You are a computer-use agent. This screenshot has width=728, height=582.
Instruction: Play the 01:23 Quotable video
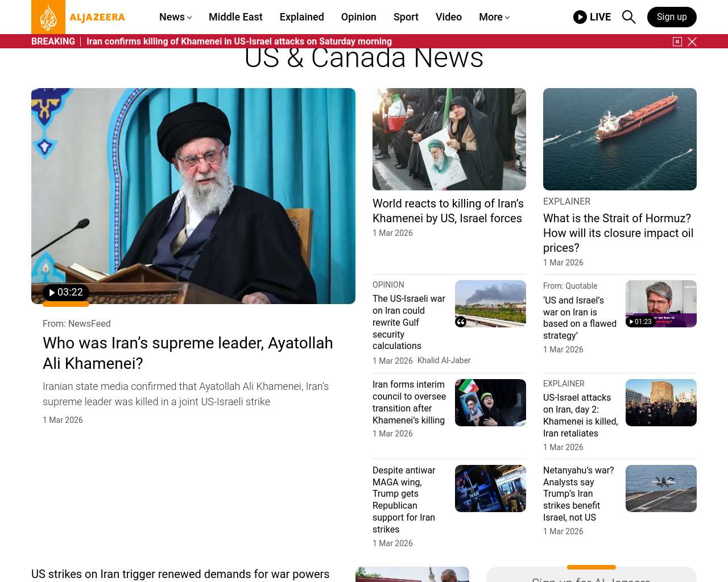(640, 322)
